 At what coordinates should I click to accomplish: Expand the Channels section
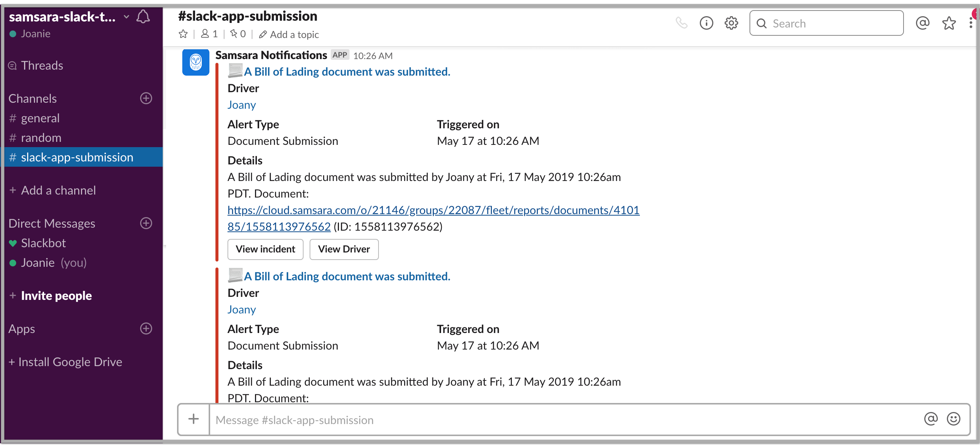[x=33, y=97]
